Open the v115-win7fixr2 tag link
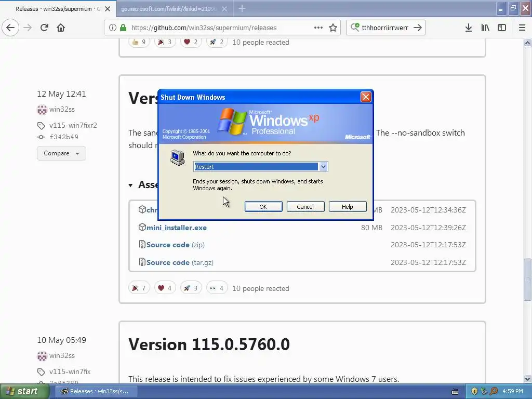Viewport: 532px width, 399px height. click(x=73, y=126)
